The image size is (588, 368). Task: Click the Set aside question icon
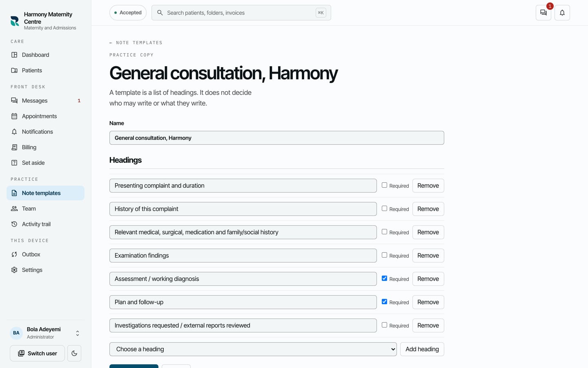pos(14,163)
